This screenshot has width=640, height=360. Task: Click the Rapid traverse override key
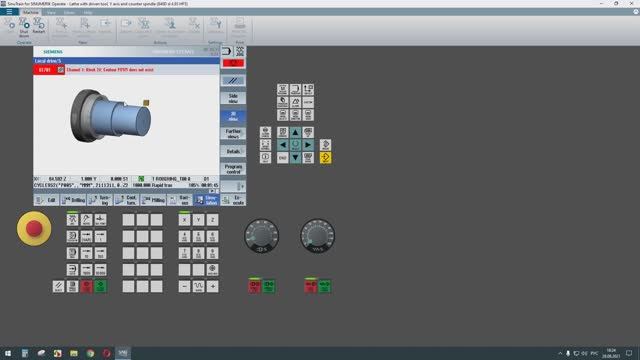[x=198, y=286]
